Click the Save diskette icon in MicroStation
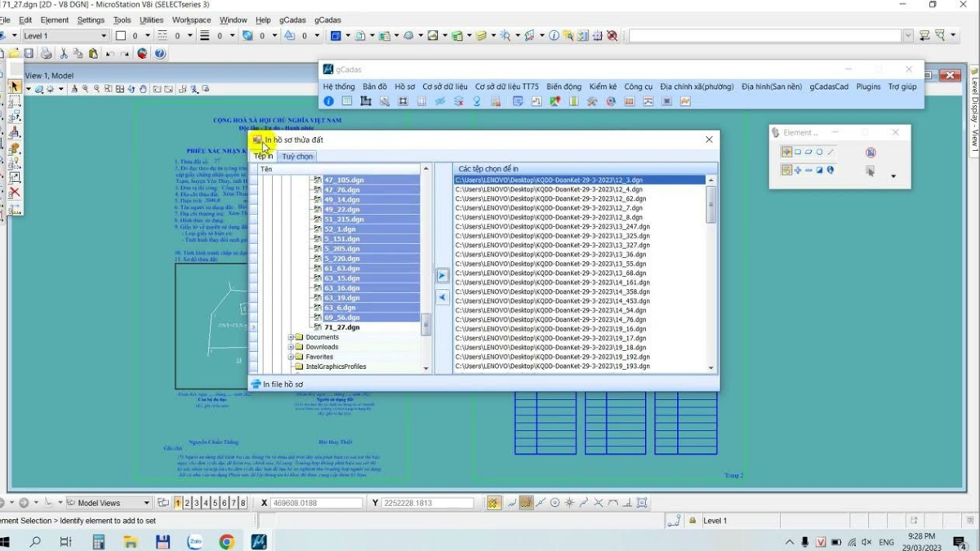The image size is (980, 551). (29, 54)
